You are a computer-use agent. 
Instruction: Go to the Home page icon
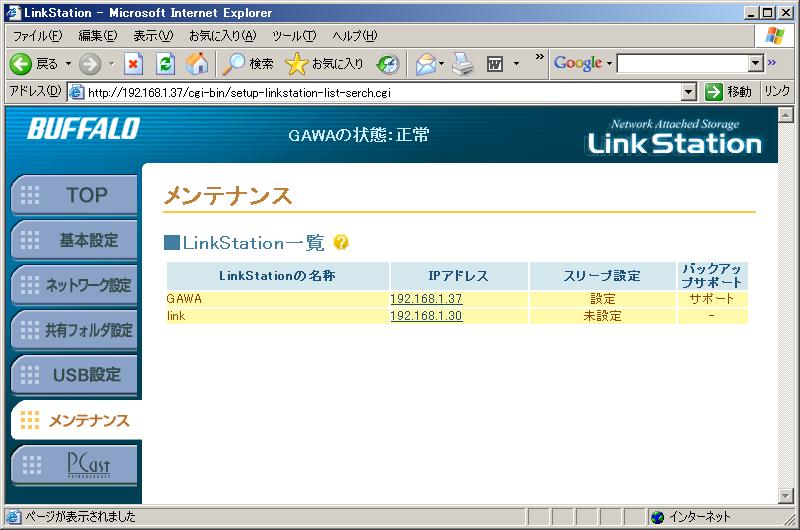point(197,64)
